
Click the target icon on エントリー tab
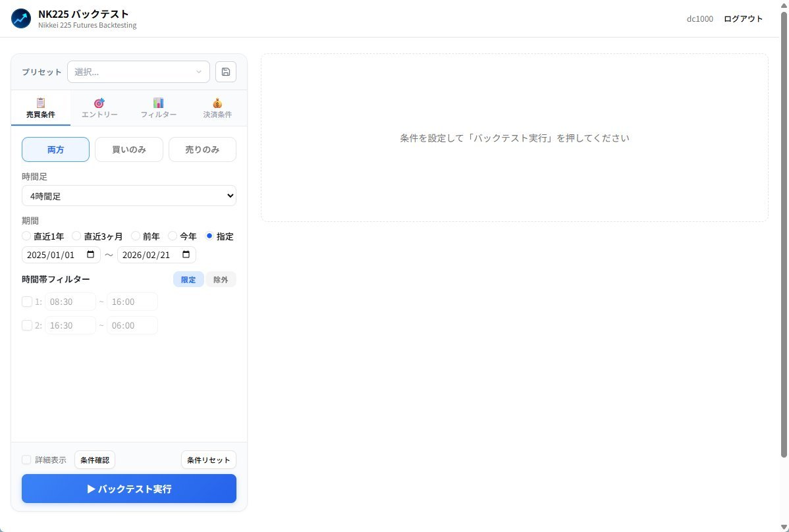pos(99,102)
